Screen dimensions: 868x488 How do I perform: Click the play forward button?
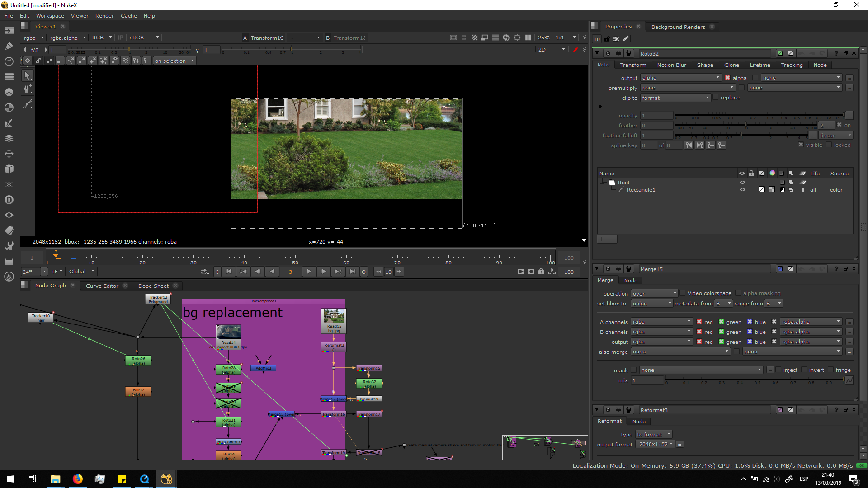[309, 272]
